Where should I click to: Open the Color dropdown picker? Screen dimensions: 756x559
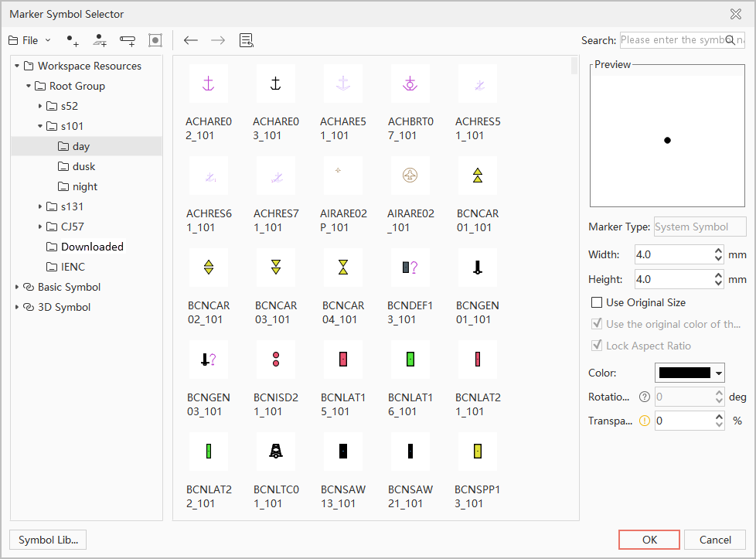click(690, 373)
